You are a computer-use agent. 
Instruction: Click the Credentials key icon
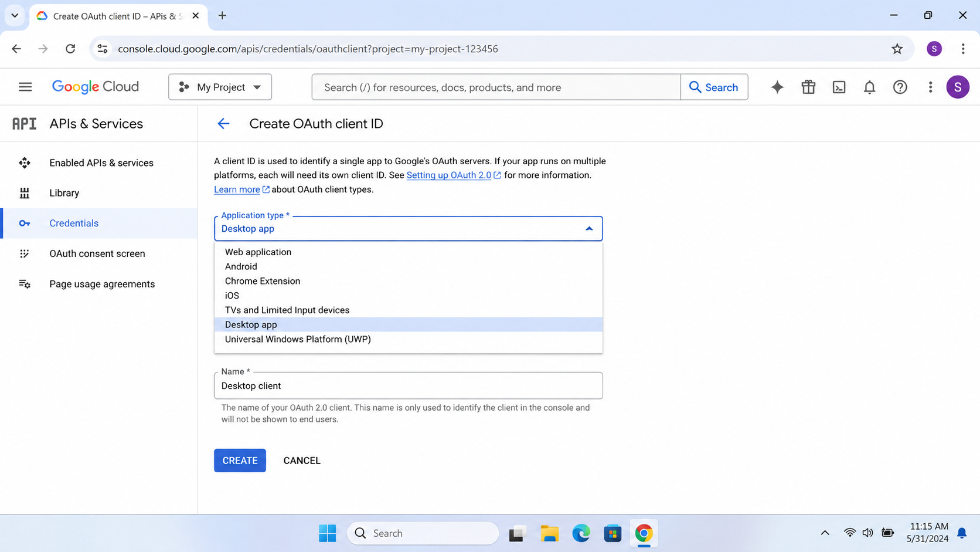pos(25,223)
